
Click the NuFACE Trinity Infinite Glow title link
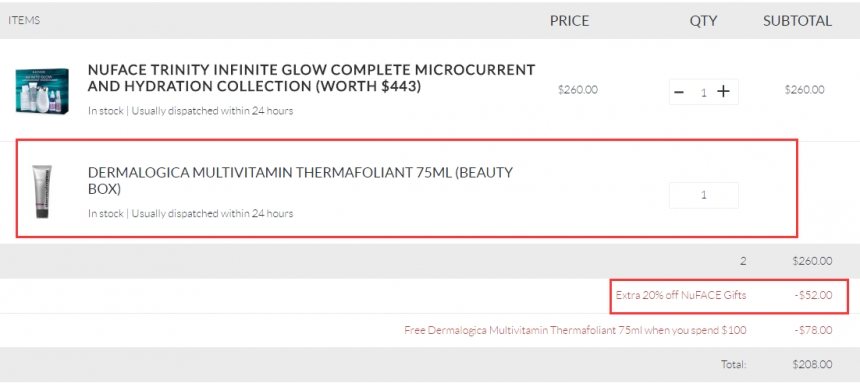(x=311, y=78)
